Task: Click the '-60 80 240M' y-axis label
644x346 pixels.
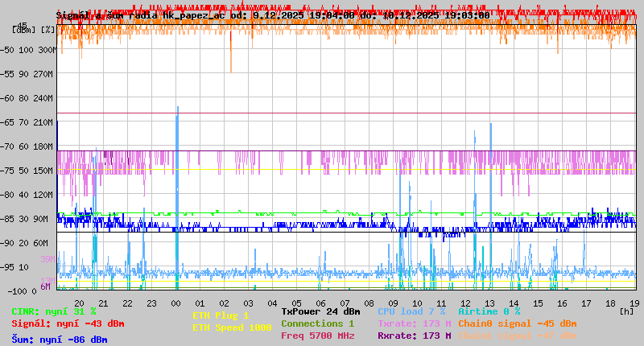Action: [28, 98]
